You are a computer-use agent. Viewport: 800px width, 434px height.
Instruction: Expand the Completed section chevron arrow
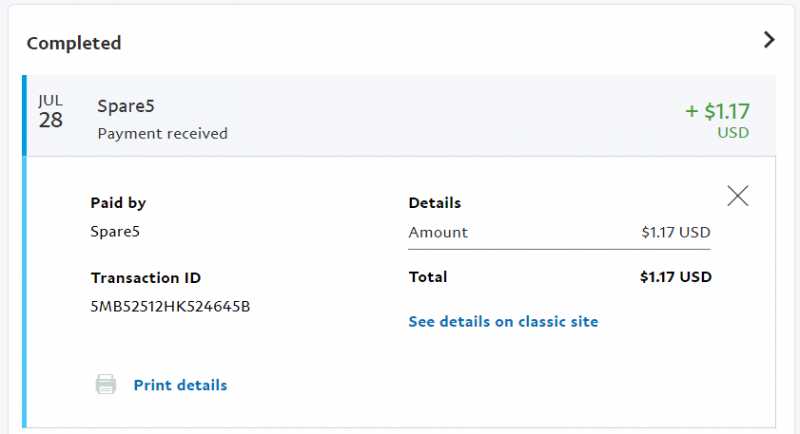[x=768, y=40]
